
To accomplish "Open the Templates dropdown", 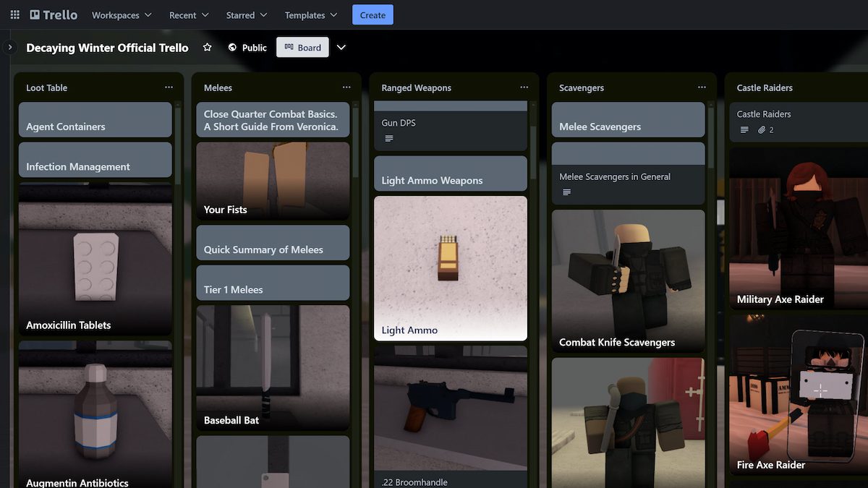I will pos(310,14).
